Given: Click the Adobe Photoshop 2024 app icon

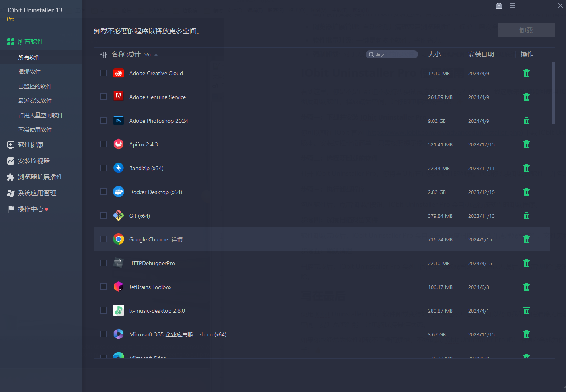Looking at the screenshot, I should 119,121.
